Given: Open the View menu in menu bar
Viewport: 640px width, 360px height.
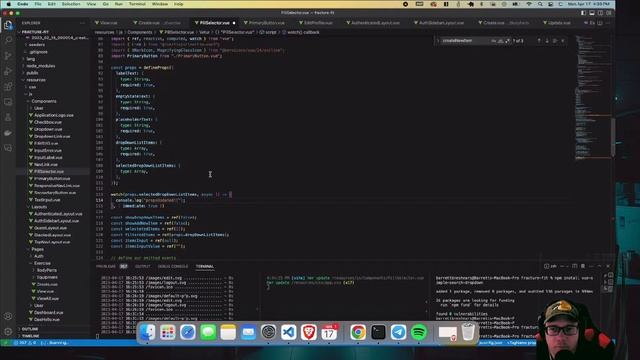Looking at the screenshot, I should pos(91,4).
